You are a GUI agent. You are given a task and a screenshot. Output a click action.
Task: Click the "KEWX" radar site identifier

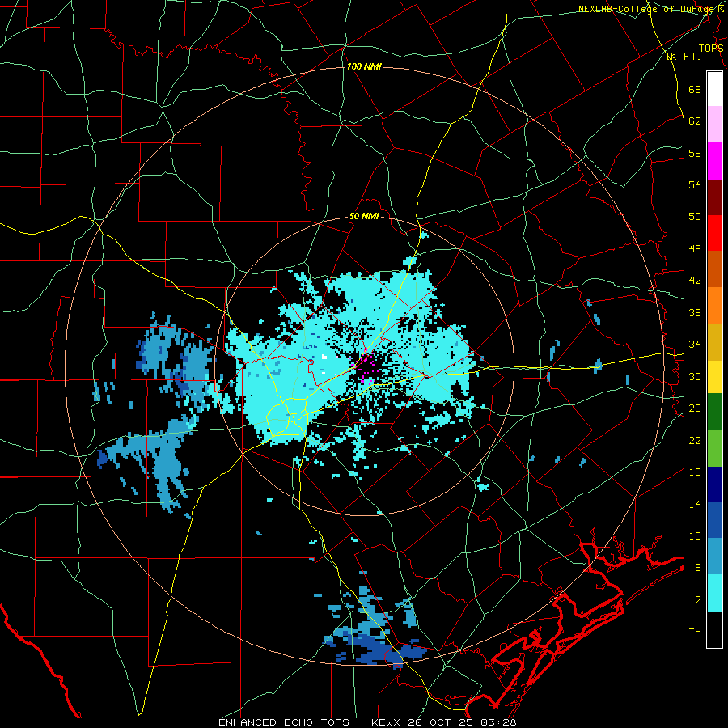coord(387,722)
